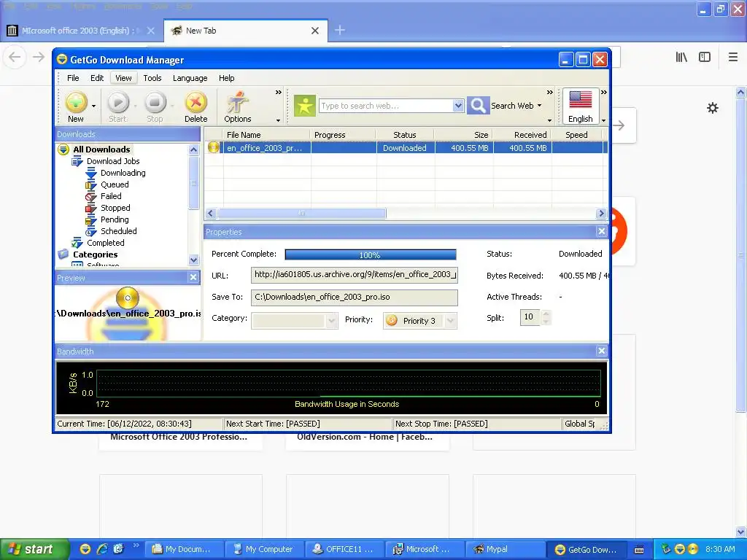The height and width of the screenshot is (560, 747).
Task: Open the Language menu
Action: 190,78
